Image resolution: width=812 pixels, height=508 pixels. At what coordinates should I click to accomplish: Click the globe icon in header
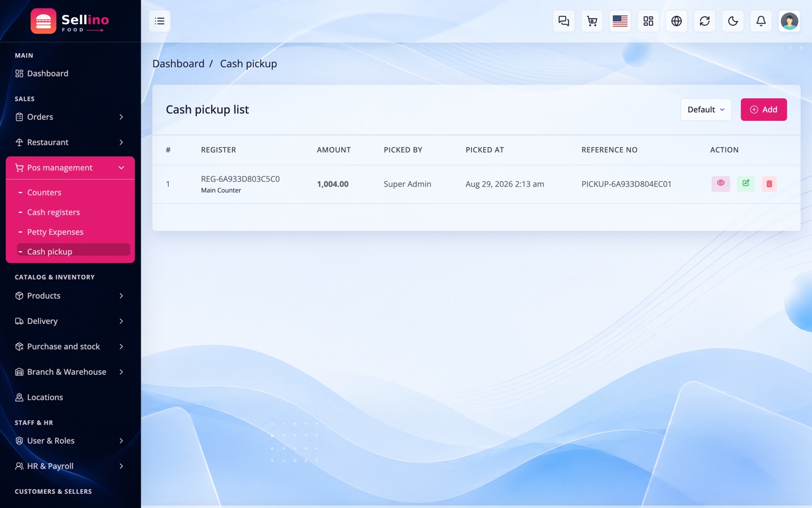pos(676,21)
